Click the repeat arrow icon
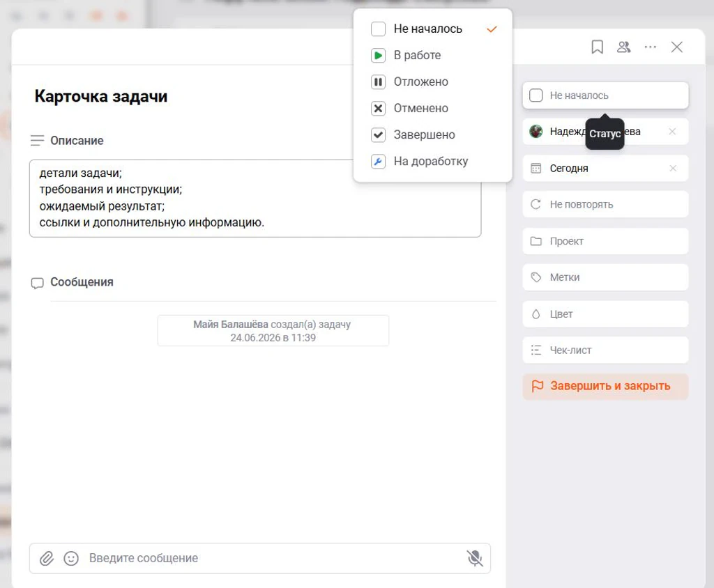 [536, 204]
